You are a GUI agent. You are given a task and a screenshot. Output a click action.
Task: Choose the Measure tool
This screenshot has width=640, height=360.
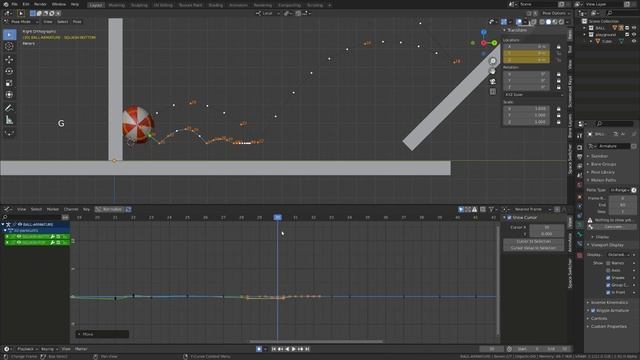point(9,120)
